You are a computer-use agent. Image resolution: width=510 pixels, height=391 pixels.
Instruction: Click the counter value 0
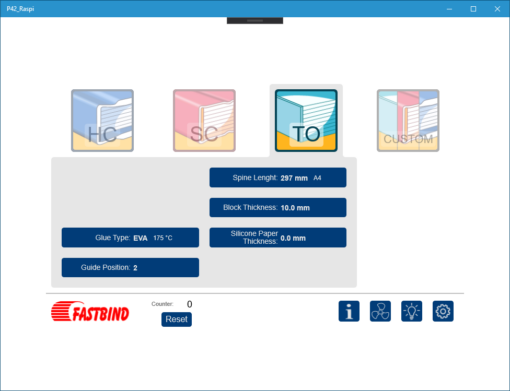click(x=189, y=304)
